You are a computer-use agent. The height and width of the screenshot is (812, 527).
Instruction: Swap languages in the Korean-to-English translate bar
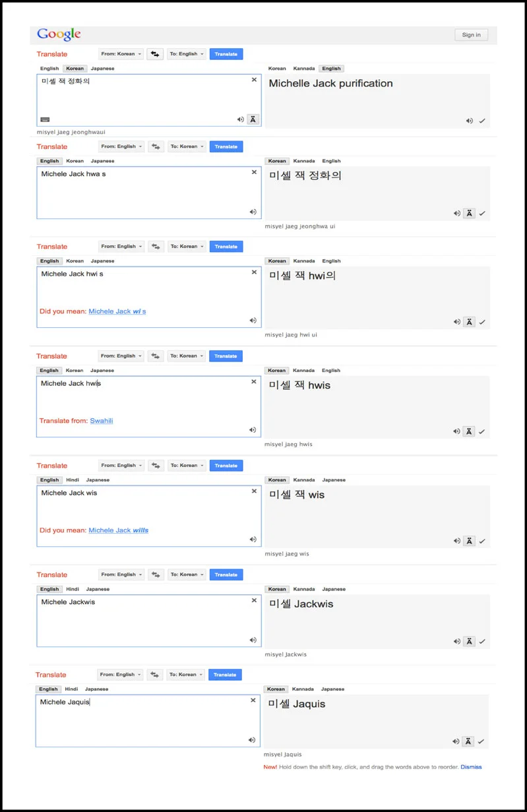pyautogui.click(x=156, y=54)
